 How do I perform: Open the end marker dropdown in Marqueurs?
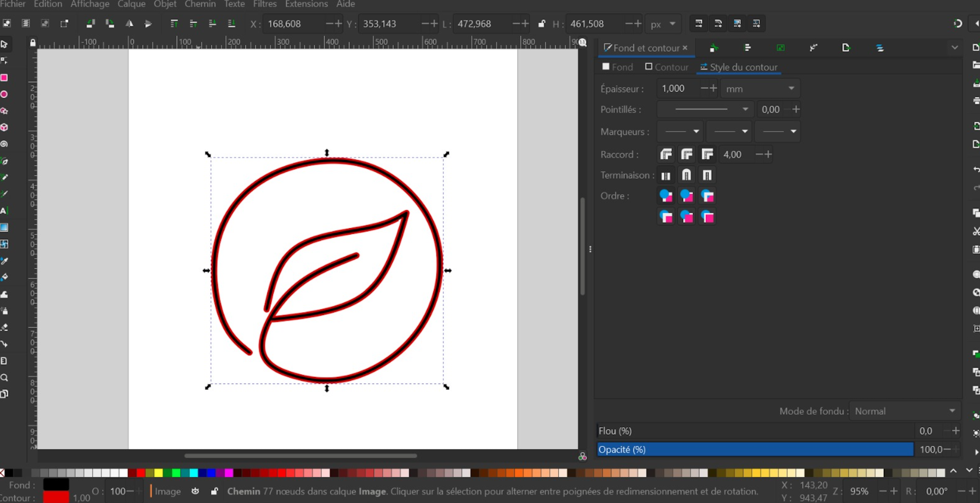778,131
